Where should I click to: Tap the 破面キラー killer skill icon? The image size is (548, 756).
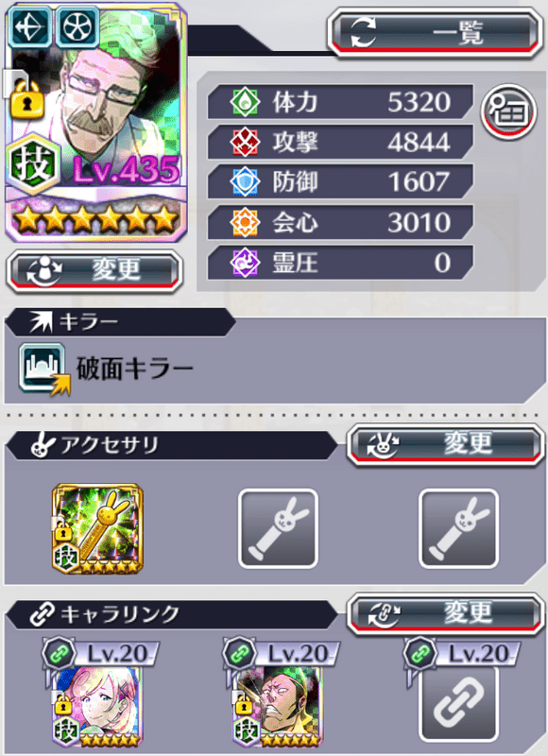point(44,369)
